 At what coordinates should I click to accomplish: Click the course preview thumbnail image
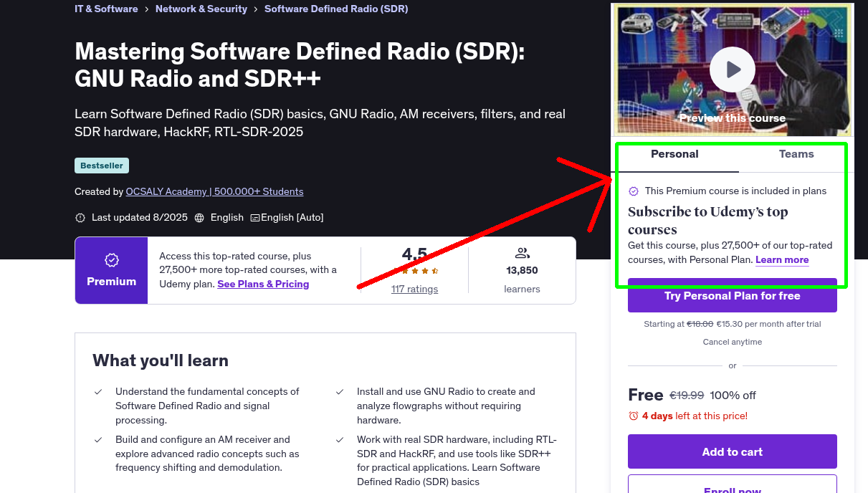pos(733,70)
